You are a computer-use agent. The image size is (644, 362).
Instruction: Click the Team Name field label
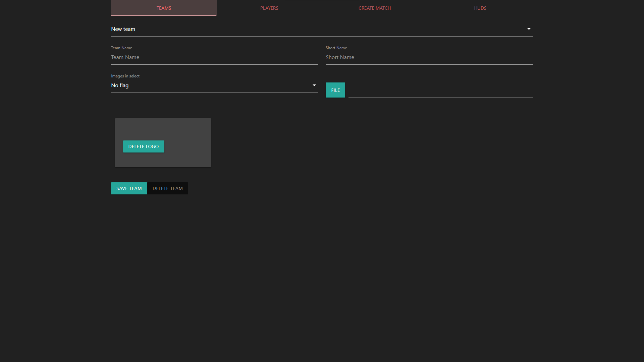click(121, 48)
